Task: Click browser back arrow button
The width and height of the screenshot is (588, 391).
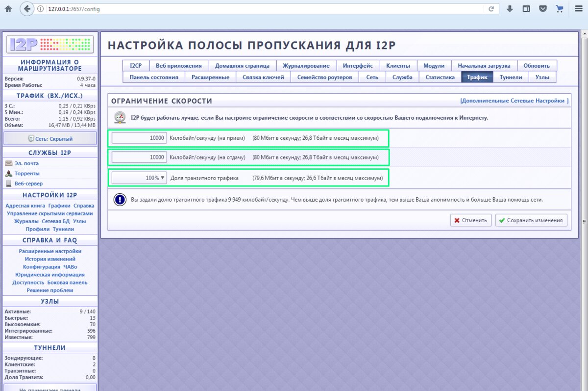Action: (27, 9)
